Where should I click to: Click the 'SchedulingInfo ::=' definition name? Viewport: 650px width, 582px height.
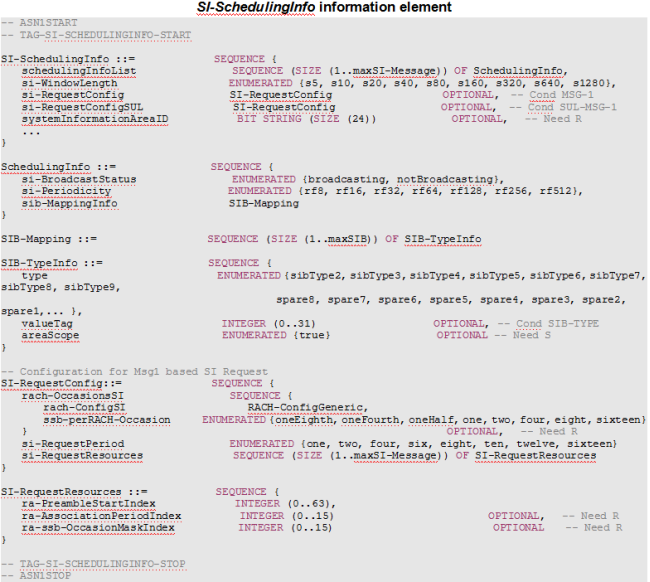[x=58, y=167]
